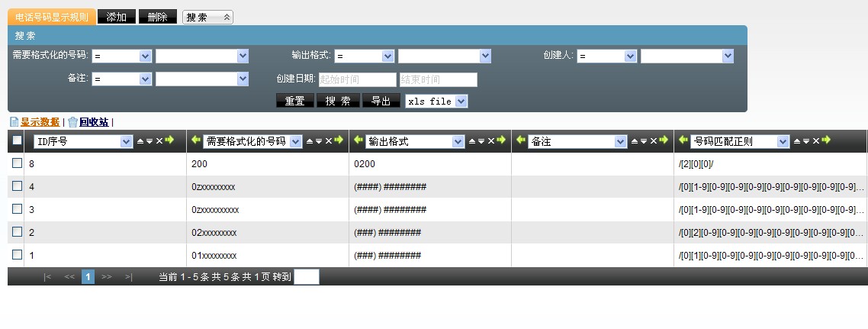Select the checkbox for row ID 2
The width and height of the screenshot is (868, 329).
pyautogui.click(x=17, y=232)
